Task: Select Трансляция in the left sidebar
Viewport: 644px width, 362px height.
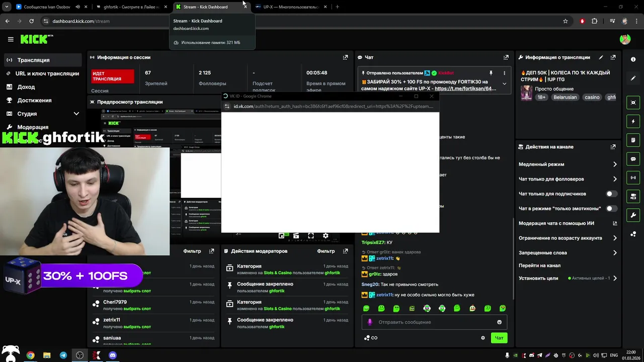Action: (x=43, y=60)
